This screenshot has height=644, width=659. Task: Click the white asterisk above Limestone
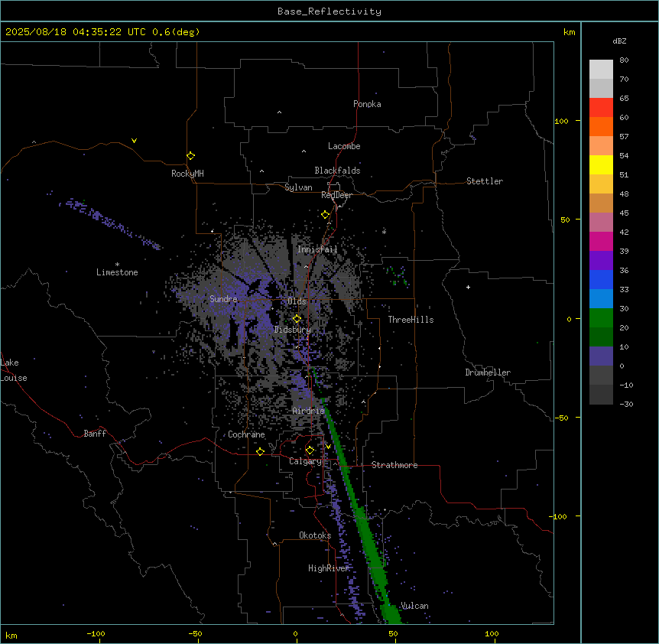(117, 265)
